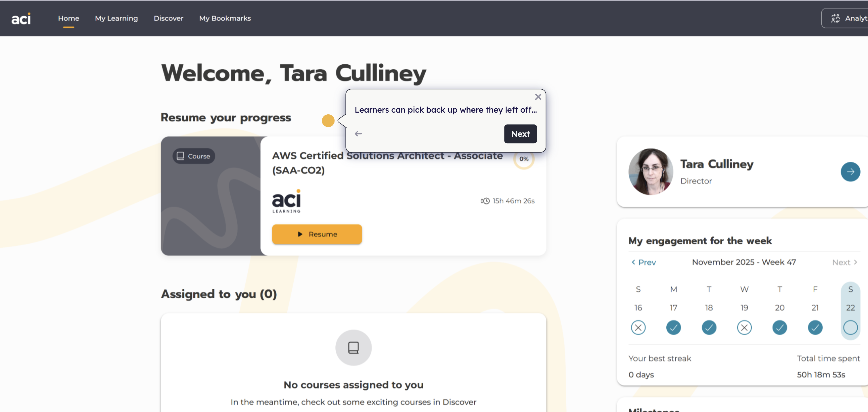Select Monday 17 checkmark circle
868x412 pixels.
click(x=673, y=327)
